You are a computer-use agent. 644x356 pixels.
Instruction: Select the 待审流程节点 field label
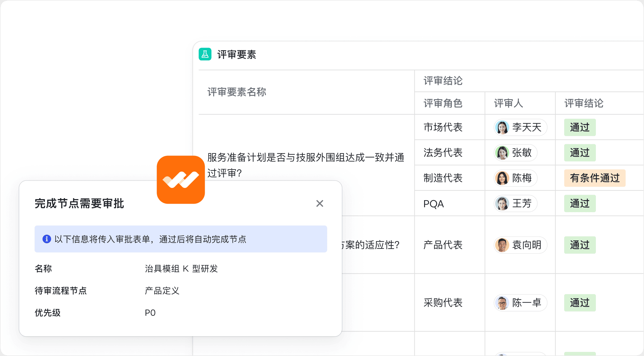pos(61,291)
